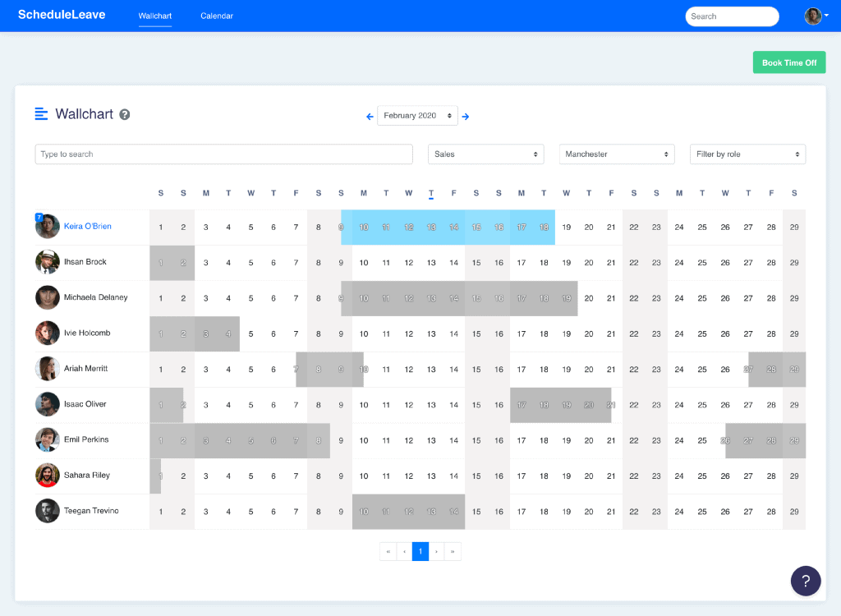The width and height of the screenshot is (841, 616).
Task: Switch to the Calendar tab
Action: [x=217, y=16]
